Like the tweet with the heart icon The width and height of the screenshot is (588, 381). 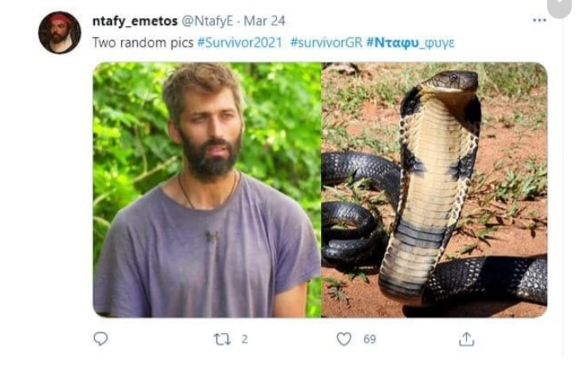point(345,338)
